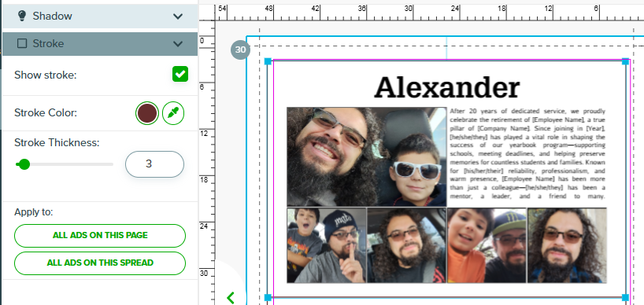Apply stroke to All Ads On This Spread
Viewport: 644px width, 305px height.
click(x=100, y=263)
